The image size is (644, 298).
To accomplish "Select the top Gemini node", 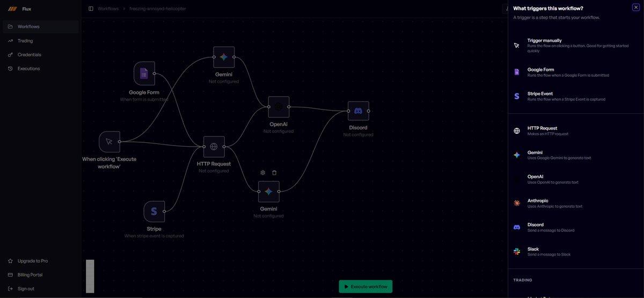I will click(224, 57).
